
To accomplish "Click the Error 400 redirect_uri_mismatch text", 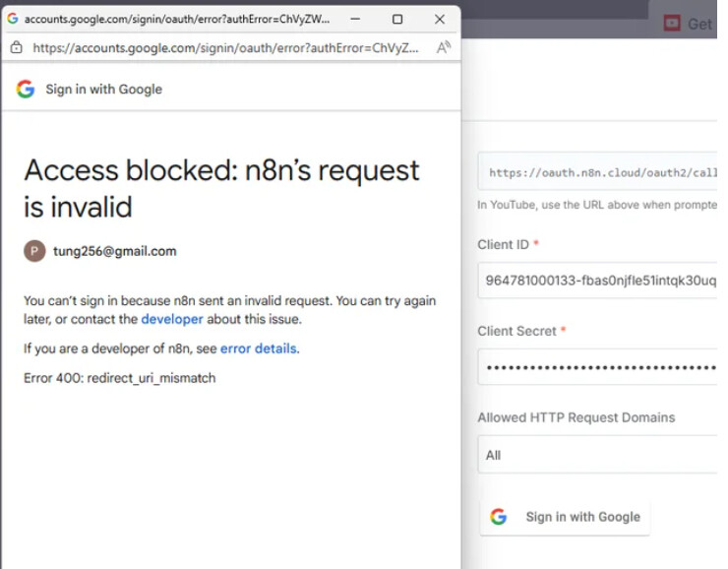I will (119, 378).
